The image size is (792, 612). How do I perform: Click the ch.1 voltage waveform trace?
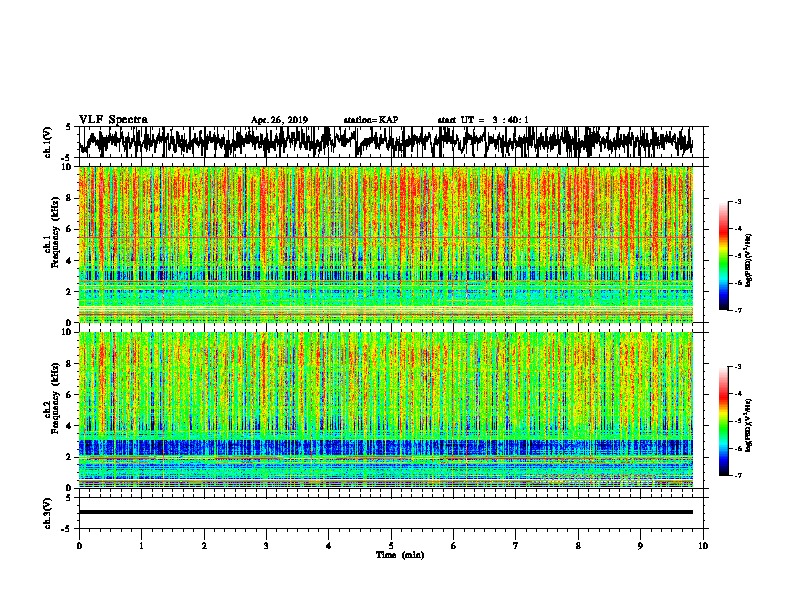coord(385,142)
